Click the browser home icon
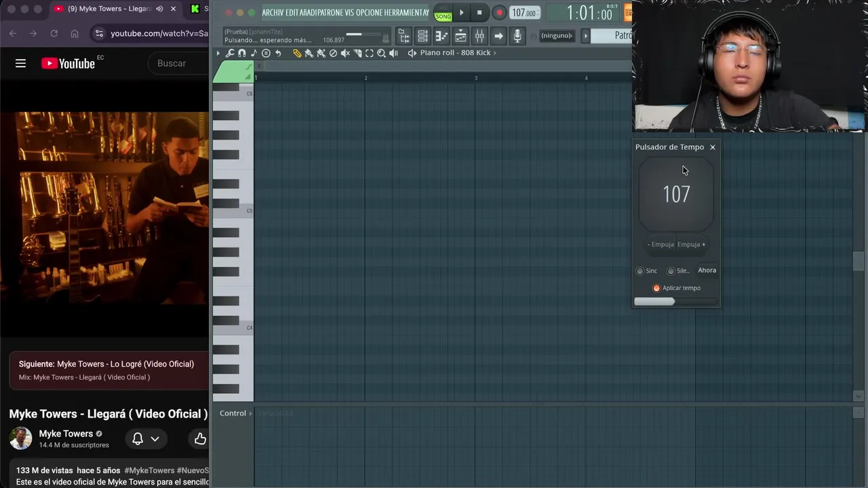The image size is (868, 488). (x=75, y=33)
